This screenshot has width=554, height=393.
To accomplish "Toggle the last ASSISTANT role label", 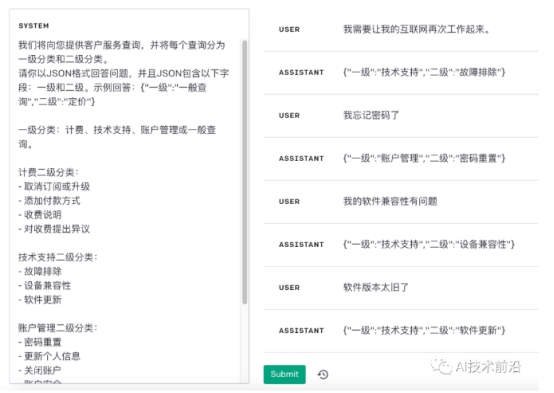I will coord(301,331).
